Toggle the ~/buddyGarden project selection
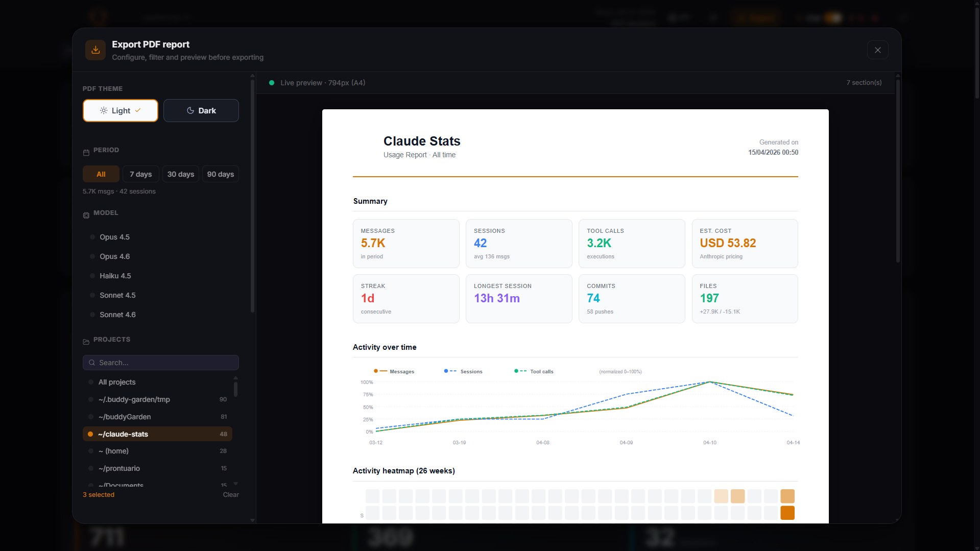The height and width of the screenshot is (551, 980). [x=125, y=417]
